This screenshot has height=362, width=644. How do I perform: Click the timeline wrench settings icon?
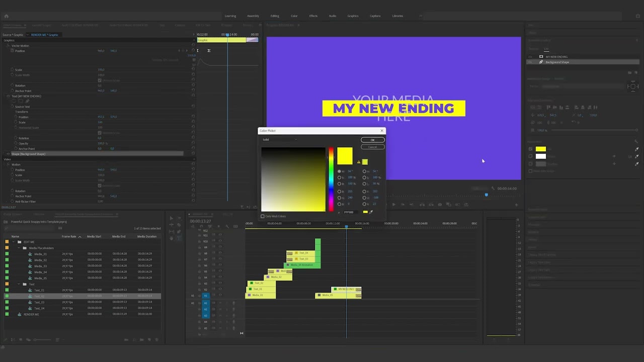click(x=227, y=226)
